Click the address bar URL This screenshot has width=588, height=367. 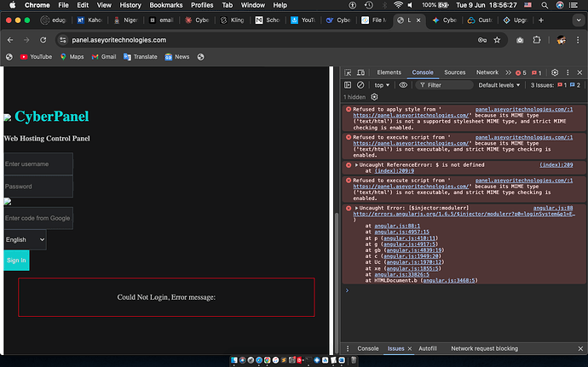click(x=118, y=40)
